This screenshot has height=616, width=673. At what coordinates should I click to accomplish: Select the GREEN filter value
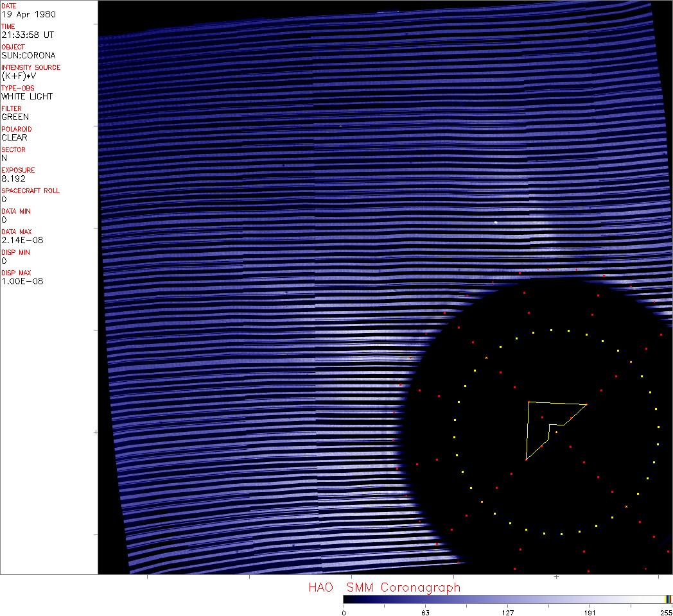click(15, 117)
